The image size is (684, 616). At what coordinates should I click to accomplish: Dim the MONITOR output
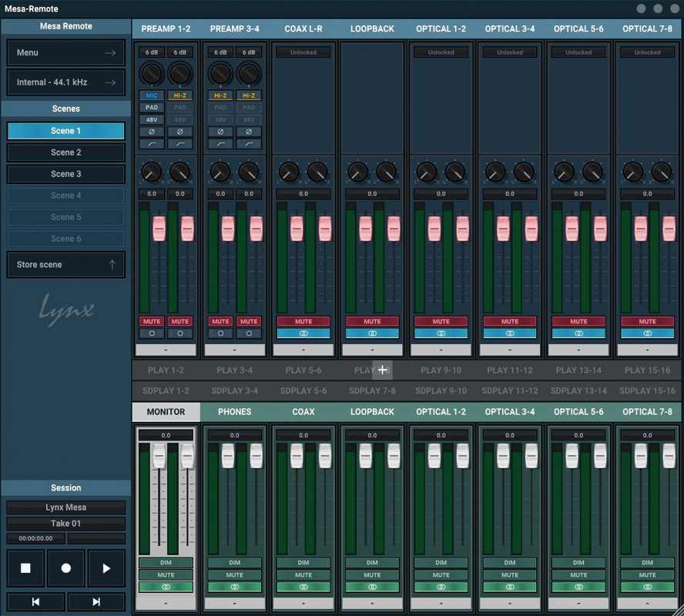point(166,563)
